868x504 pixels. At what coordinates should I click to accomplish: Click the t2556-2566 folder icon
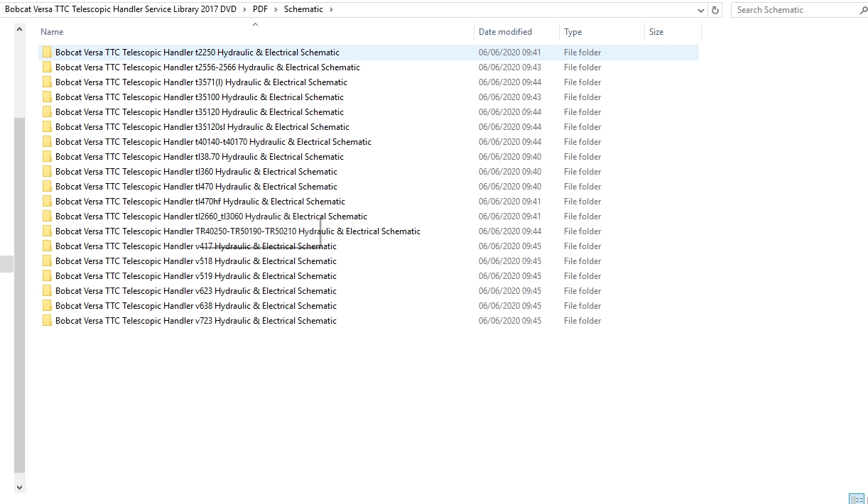point(47,67)
